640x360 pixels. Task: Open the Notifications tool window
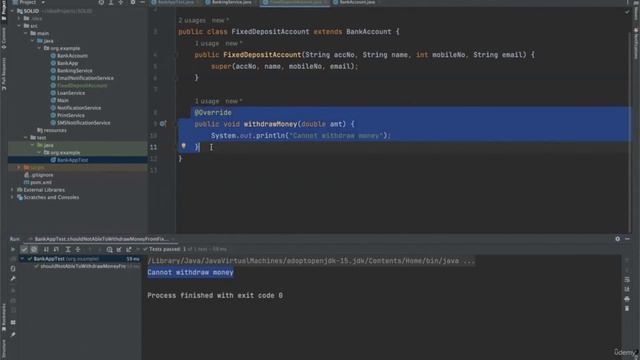click(636, 44)
